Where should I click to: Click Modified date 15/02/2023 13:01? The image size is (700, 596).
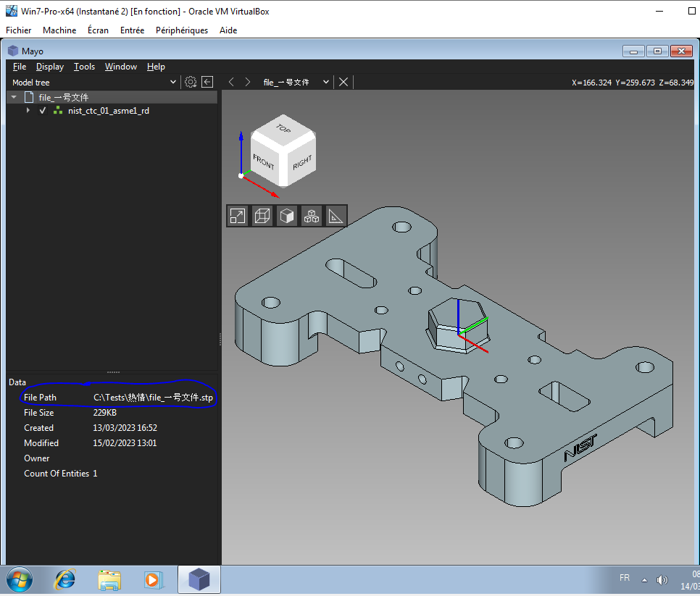click(x=125, y=443)
